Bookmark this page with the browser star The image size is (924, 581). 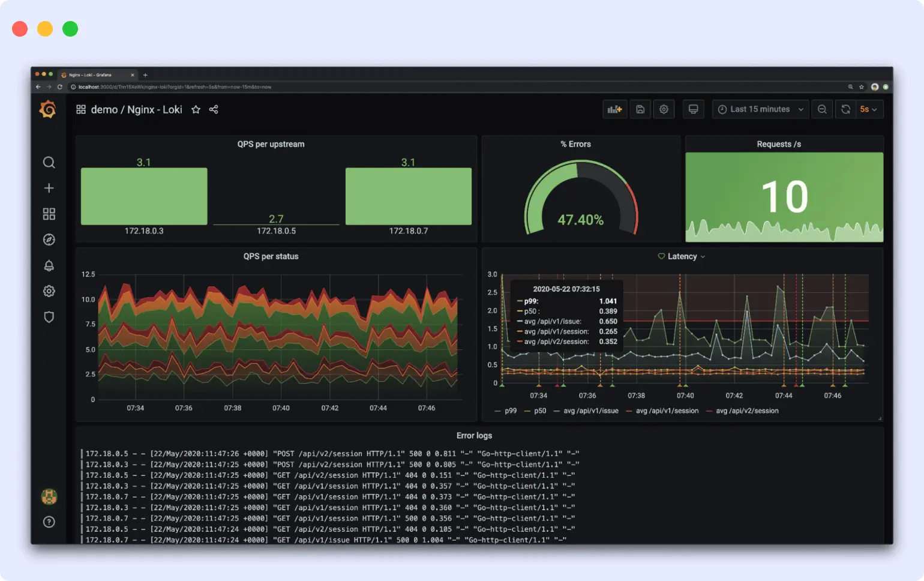[862, 87]
